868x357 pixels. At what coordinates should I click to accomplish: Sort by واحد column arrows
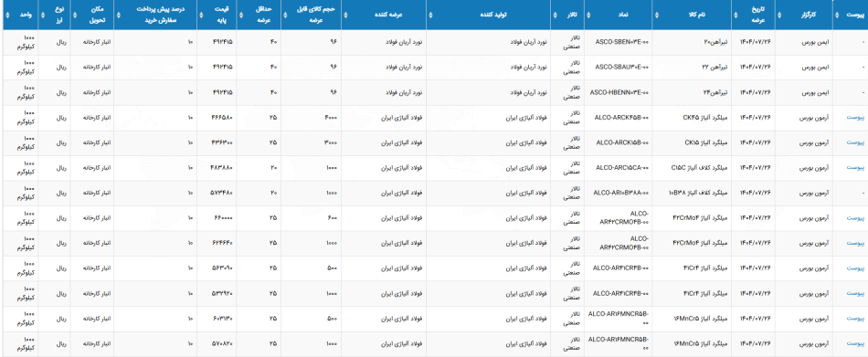tap(7, 15)
